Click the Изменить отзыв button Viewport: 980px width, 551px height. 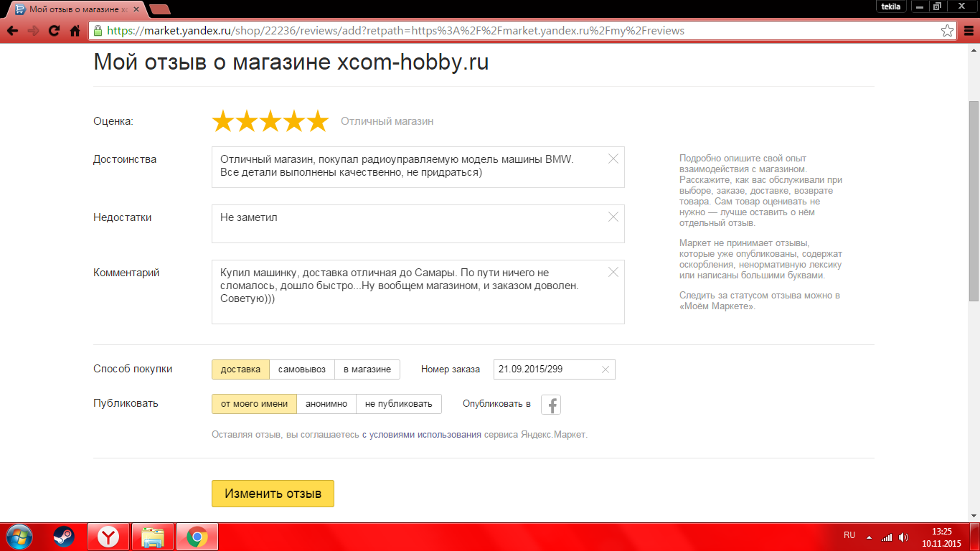[273, 494]
